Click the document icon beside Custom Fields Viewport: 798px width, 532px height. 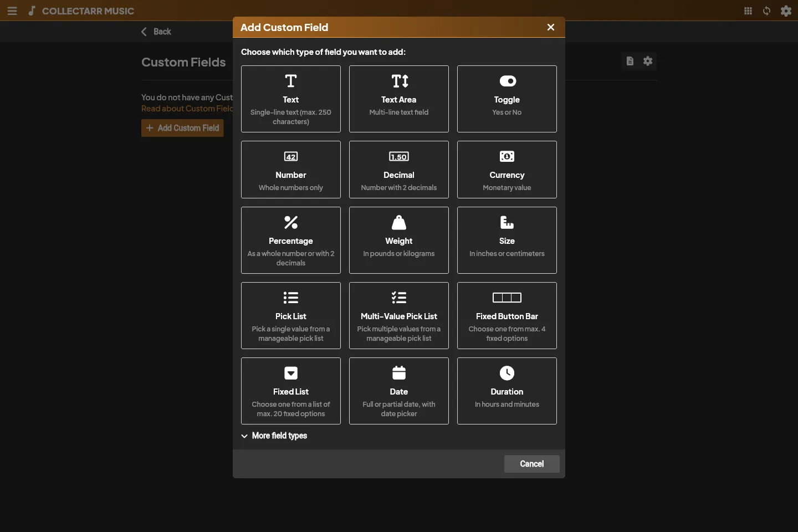[x=630, y=61]
